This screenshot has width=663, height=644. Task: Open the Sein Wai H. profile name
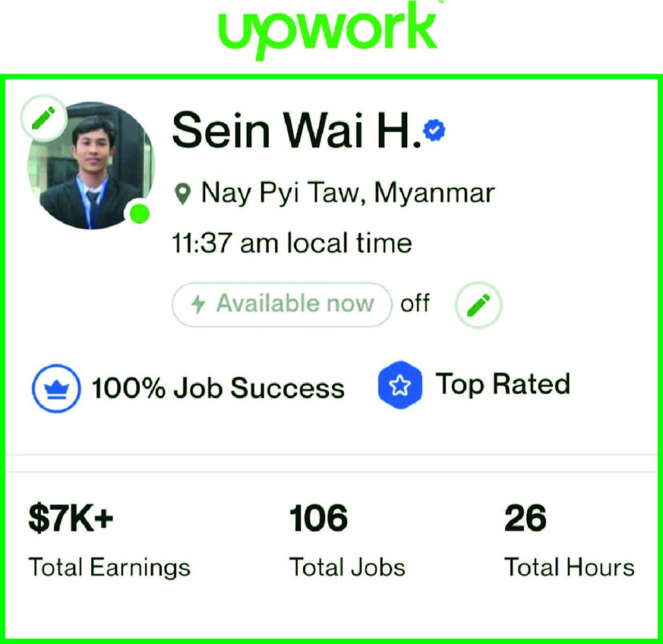tap(297, 129)
